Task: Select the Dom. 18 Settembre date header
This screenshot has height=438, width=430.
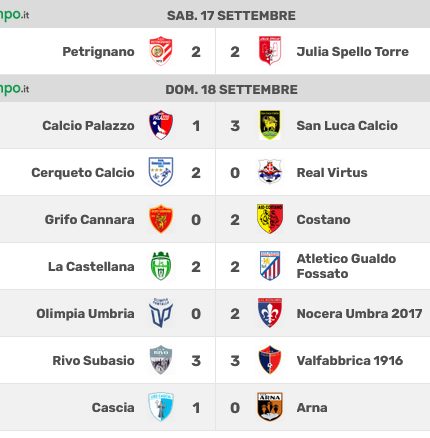Action: 231,90
